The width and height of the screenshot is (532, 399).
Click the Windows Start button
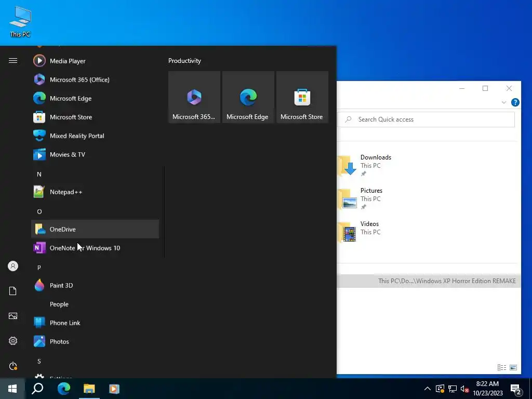coord(12,389)
